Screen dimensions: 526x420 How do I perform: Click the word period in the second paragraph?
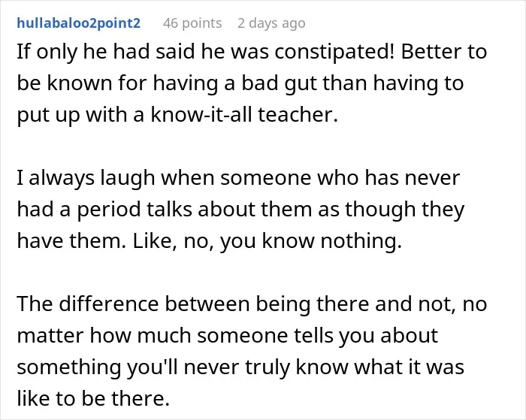tap(109, 210)
